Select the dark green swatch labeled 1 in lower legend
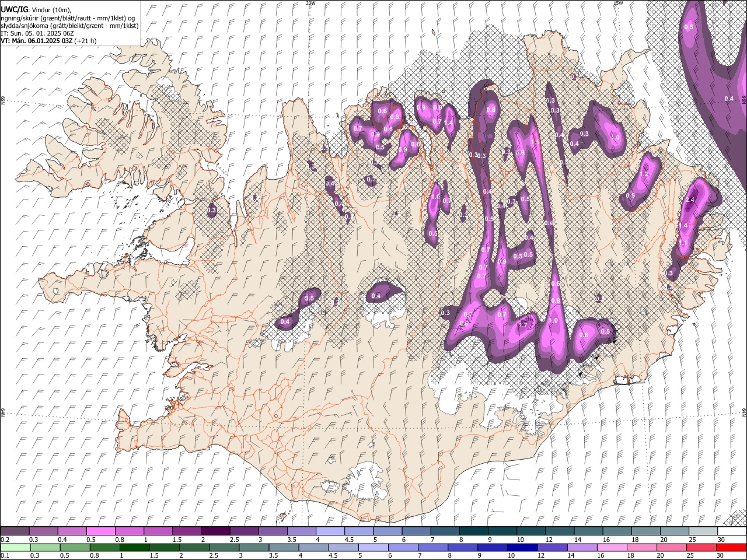This screenshot has height=560, width=747. (x=134, y=547)
